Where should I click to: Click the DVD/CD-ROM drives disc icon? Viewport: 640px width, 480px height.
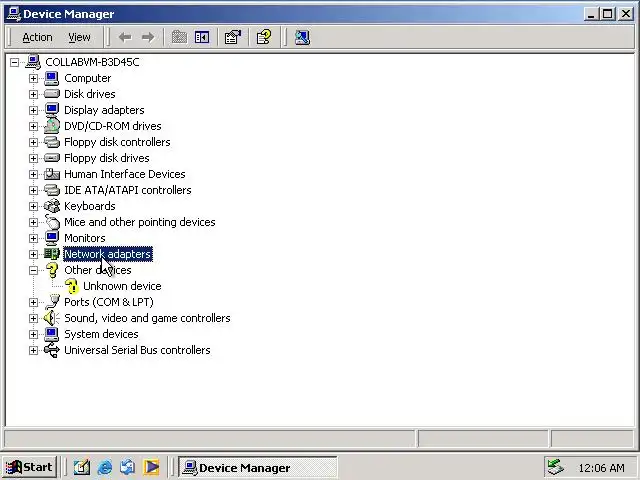tap(52, 126)
